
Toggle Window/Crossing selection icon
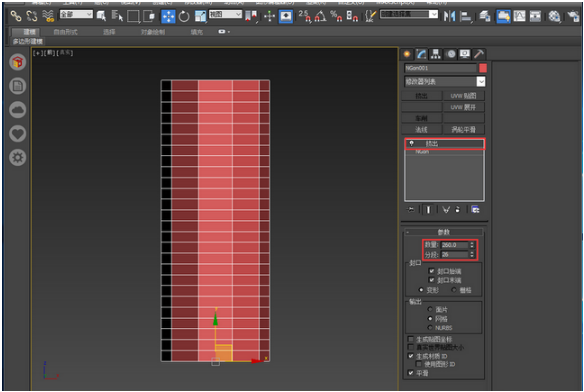149,16
